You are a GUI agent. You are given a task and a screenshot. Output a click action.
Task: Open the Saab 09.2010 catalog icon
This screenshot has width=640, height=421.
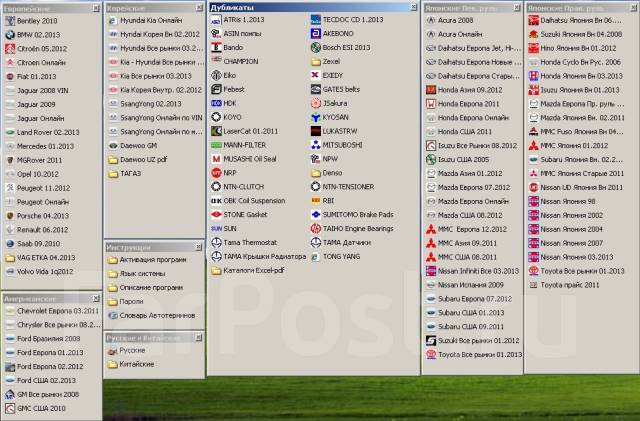[x=10, y=243]
